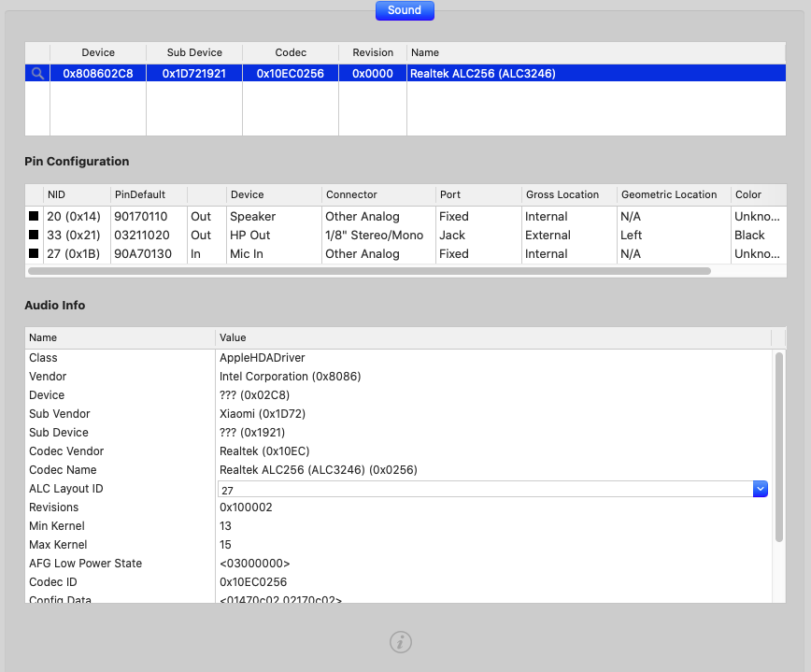
Task: Click the Codec ID value 0x10EC0256
Action: click(253, 581)
